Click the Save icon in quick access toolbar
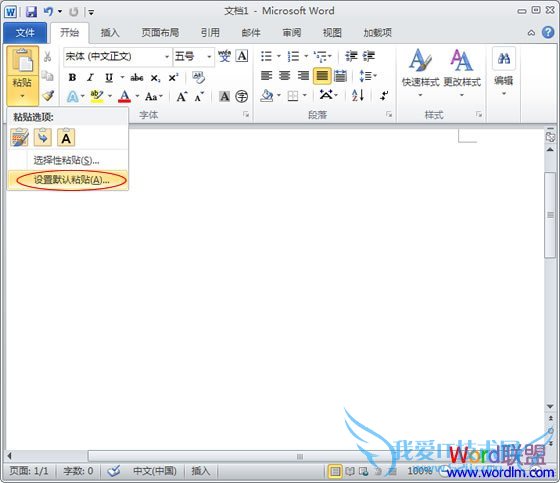 pos(31,12)
